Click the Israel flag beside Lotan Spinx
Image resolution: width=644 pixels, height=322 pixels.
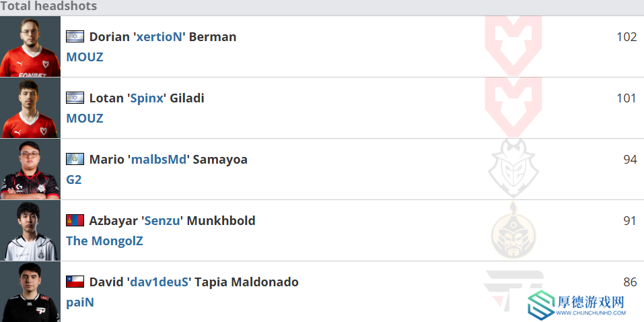[75, 98]
